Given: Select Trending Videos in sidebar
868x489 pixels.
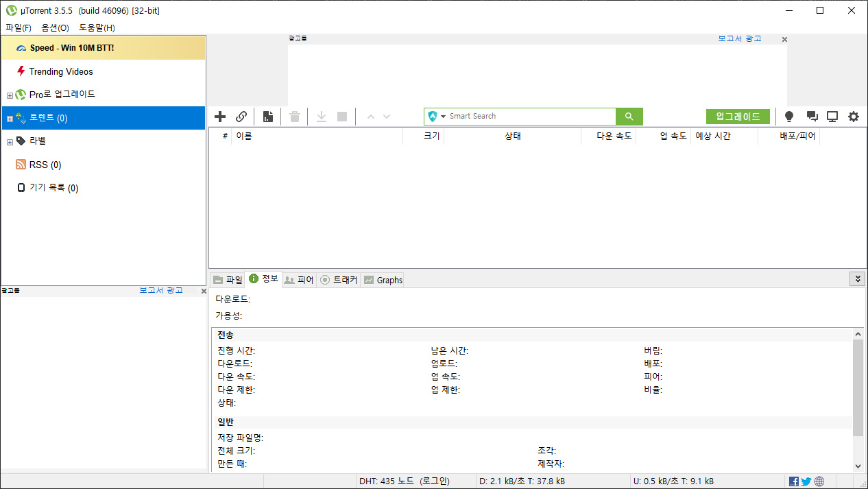Looking at the screenshot, I should pos(104,71).
